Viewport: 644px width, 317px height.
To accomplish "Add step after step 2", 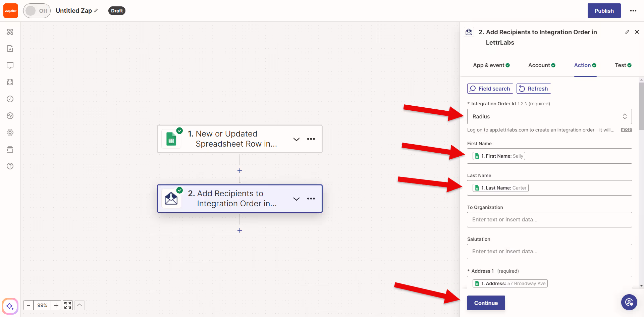I will (240, 230).
